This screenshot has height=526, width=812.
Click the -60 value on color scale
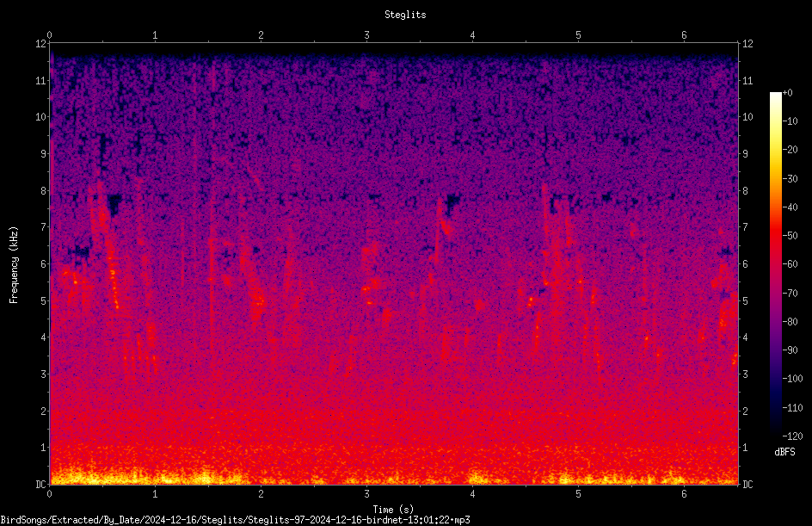coord(790,263)
